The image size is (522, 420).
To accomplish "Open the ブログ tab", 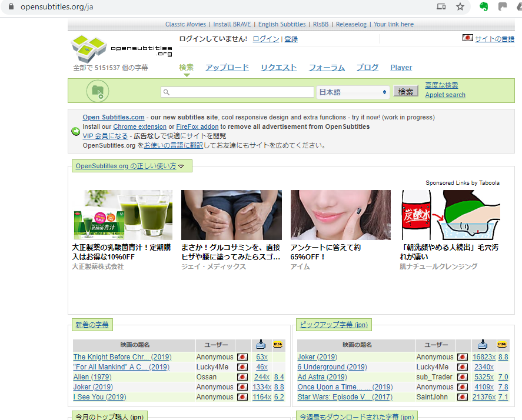I will [x=368, y=67].
